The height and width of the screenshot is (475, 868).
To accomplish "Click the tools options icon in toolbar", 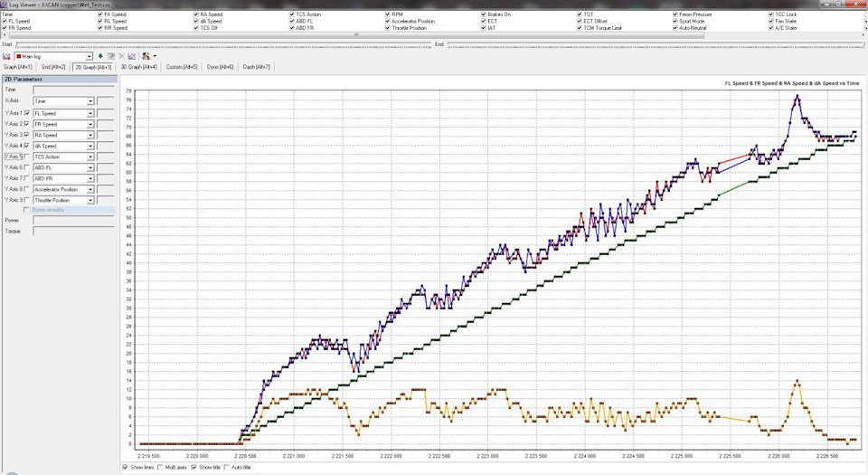I will point(146,56).
